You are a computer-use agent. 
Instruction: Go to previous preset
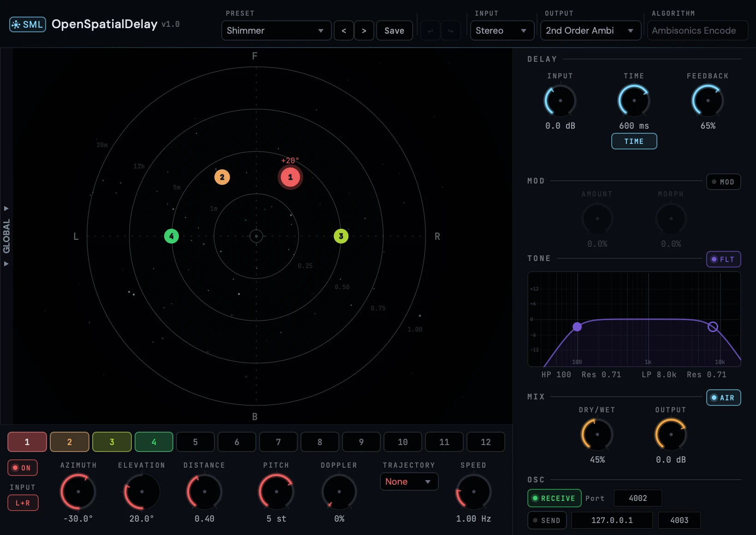(344, 30)
